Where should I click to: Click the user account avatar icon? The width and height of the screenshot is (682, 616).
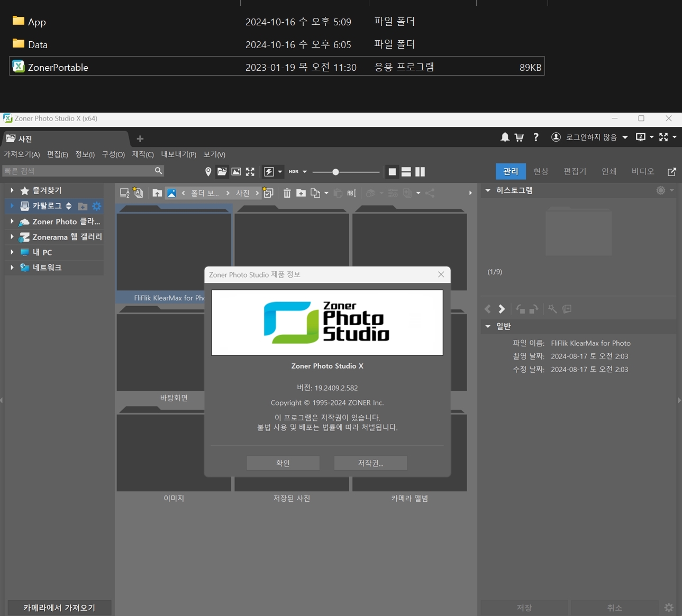click(x=556, y=137)
